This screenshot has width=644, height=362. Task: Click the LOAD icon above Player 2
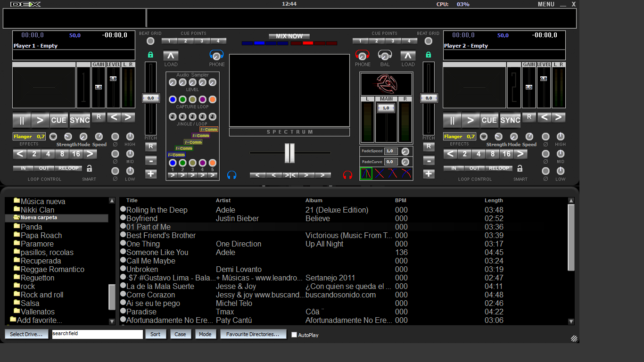(x=407, y=55)
